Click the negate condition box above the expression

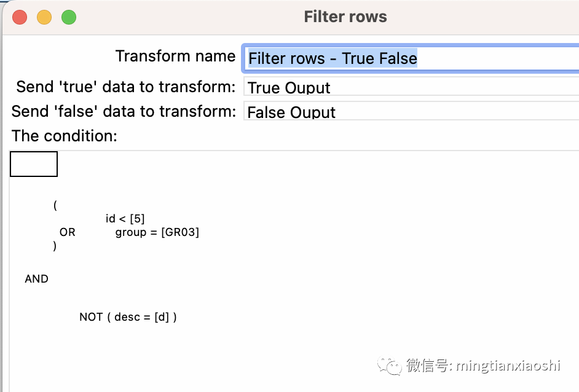[x=33, y=163]
